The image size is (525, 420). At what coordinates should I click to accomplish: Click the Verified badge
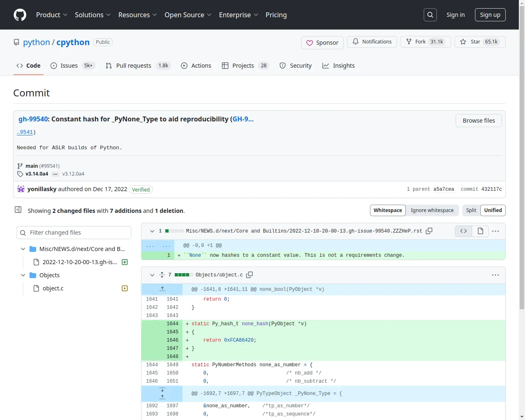coord(141,189)
